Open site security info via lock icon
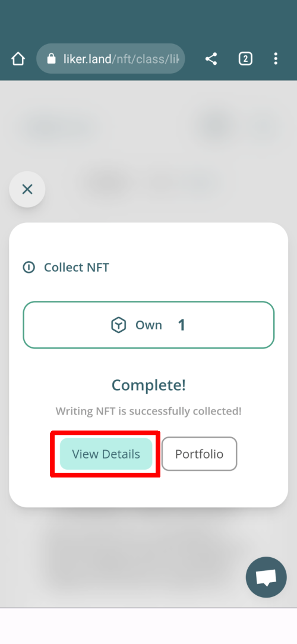Image resolution: width=297 pixels, height=644 pixels. point(51,59)
